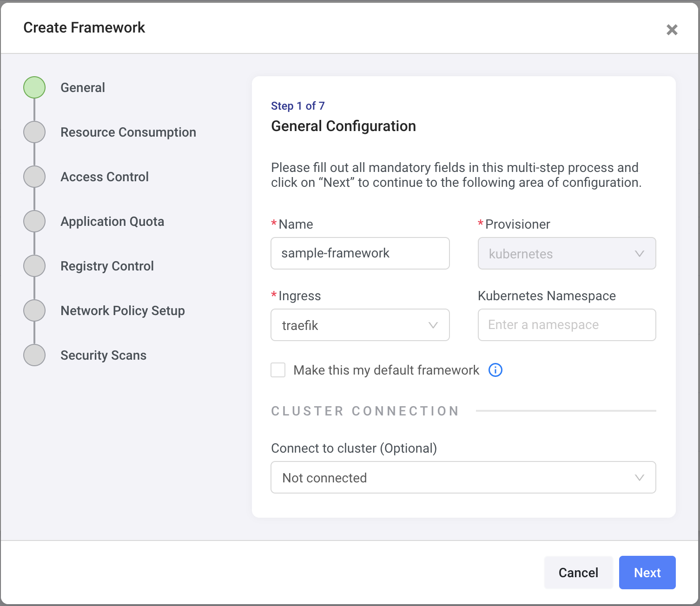
Task: Click the Application Quota step circle
Action: click(x=34, y=221)
